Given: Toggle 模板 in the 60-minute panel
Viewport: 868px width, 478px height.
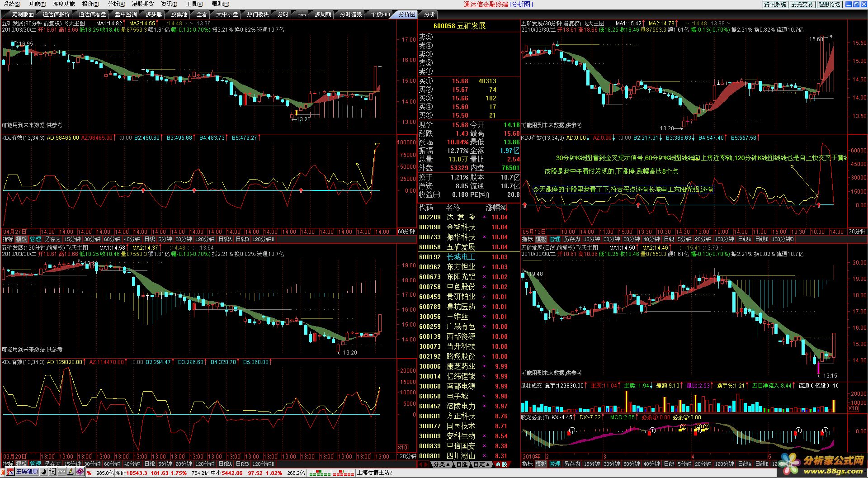Looking at the screenshot, I should (22, 239).
